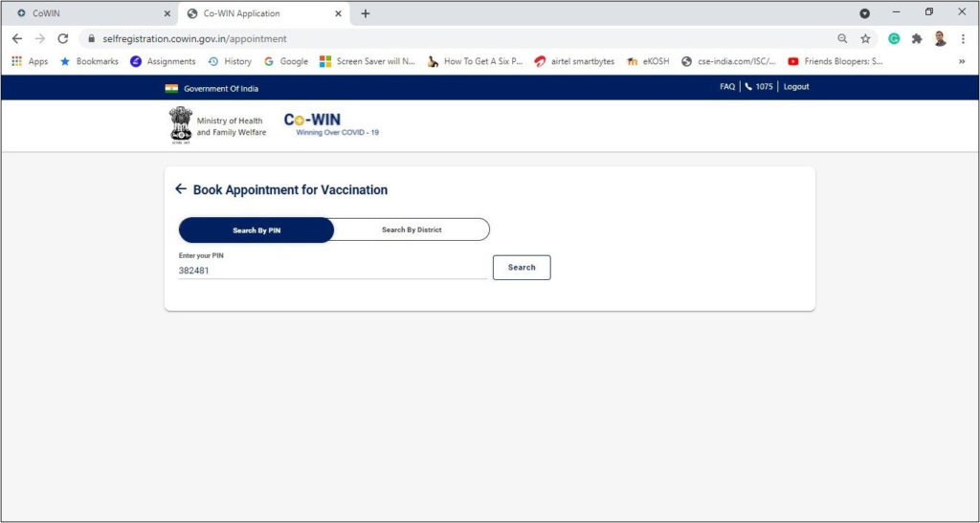Click the Enter your PIN field

pos(332,271)
